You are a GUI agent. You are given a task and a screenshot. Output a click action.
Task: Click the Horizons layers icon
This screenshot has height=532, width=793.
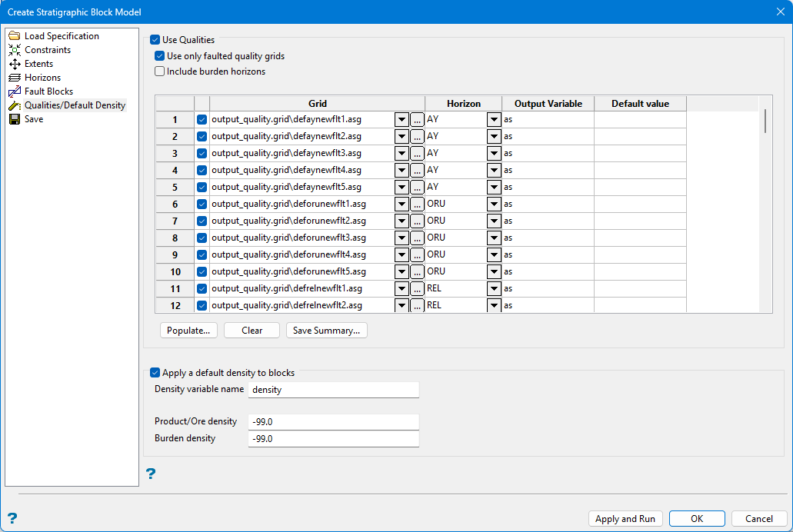(15, 78)
